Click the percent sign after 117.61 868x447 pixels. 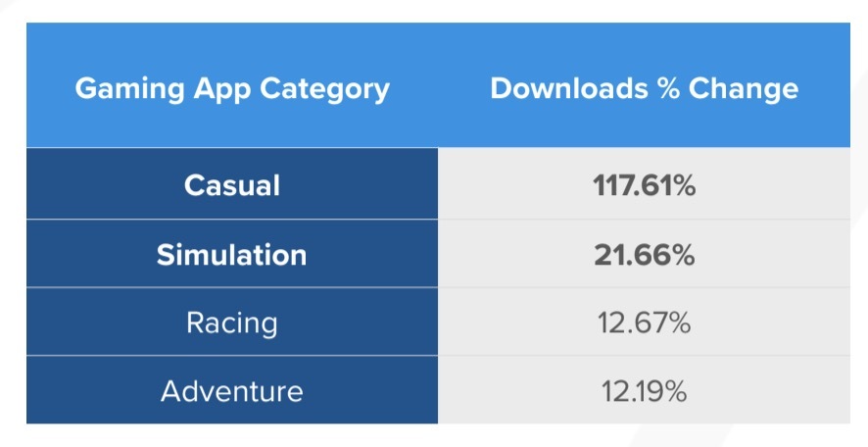[684, 185]
